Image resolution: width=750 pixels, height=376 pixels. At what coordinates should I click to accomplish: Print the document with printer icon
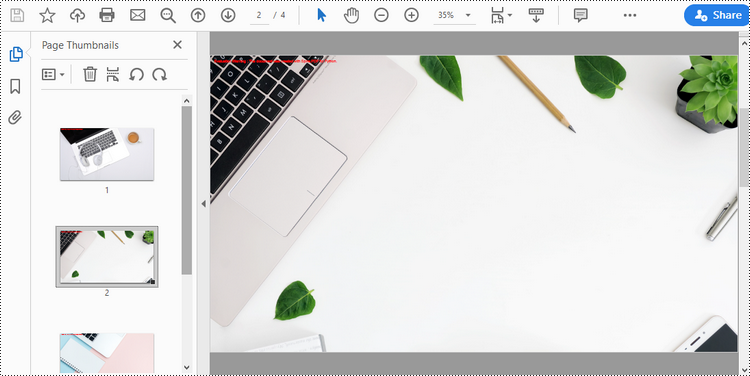(x=107, y=15)
